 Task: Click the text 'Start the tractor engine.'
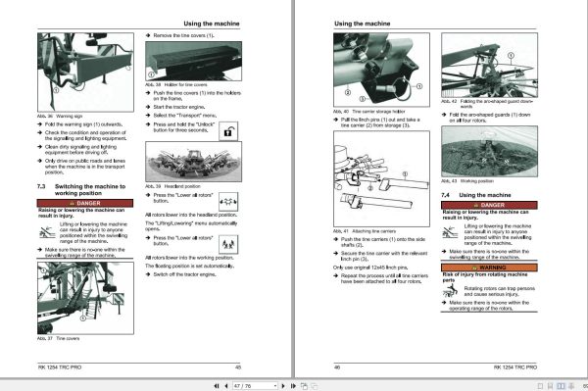pyautogui.click(x=179, y=107)
